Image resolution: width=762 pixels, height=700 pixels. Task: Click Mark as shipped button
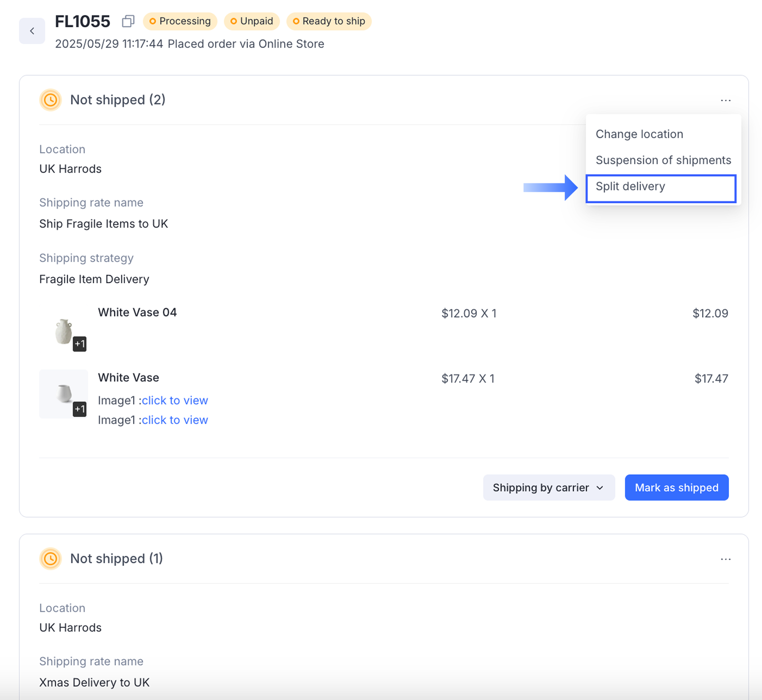[x=676, y=487]
